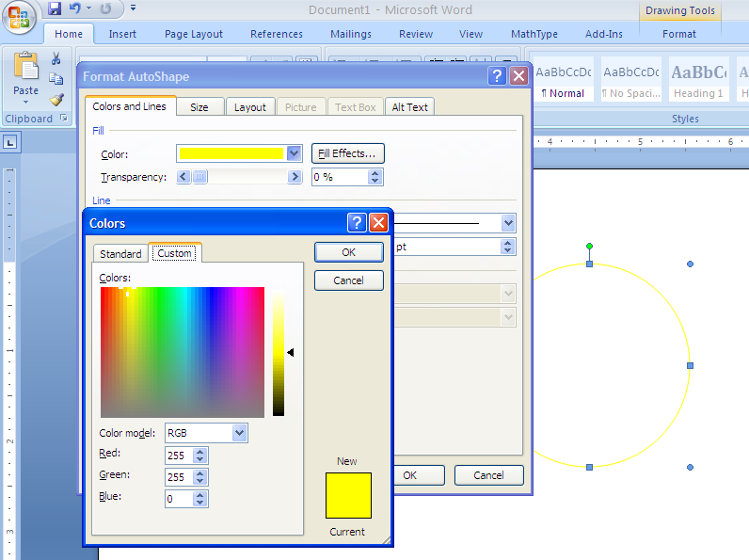Switch to the Size tab
The image size is (749, 560).
click(199, 107)
